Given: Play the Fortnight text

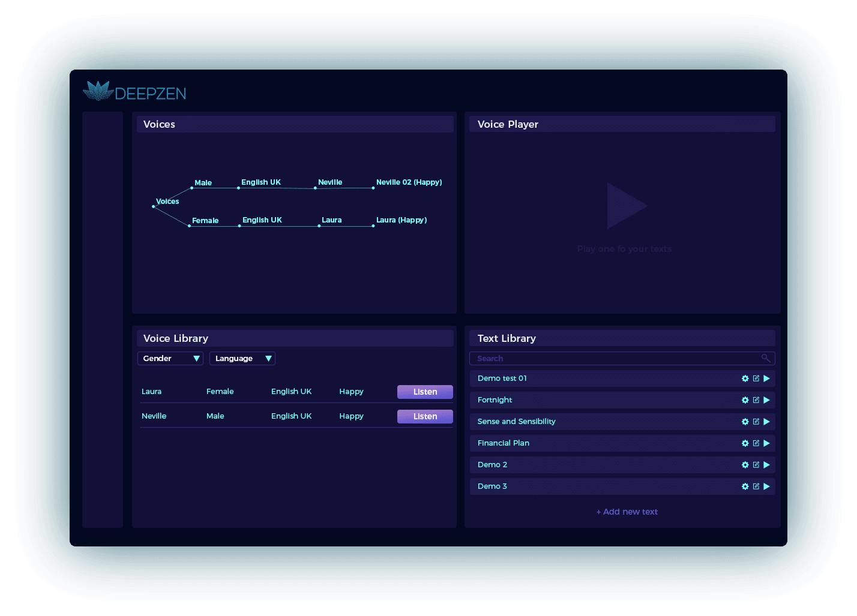Looking at the screenshot, I should point(766,400).
